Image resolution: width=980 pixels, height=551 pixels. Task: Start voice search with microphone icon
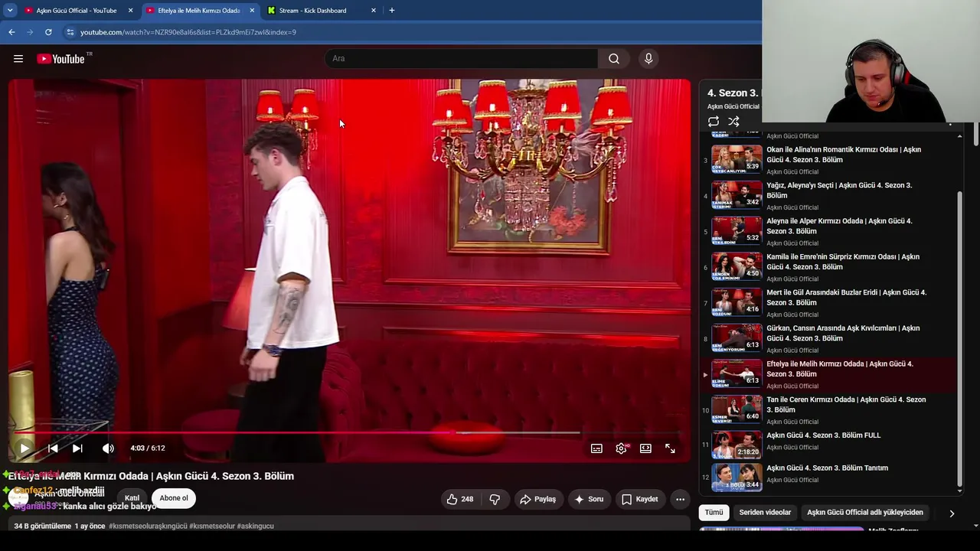(x=648, y=59)
